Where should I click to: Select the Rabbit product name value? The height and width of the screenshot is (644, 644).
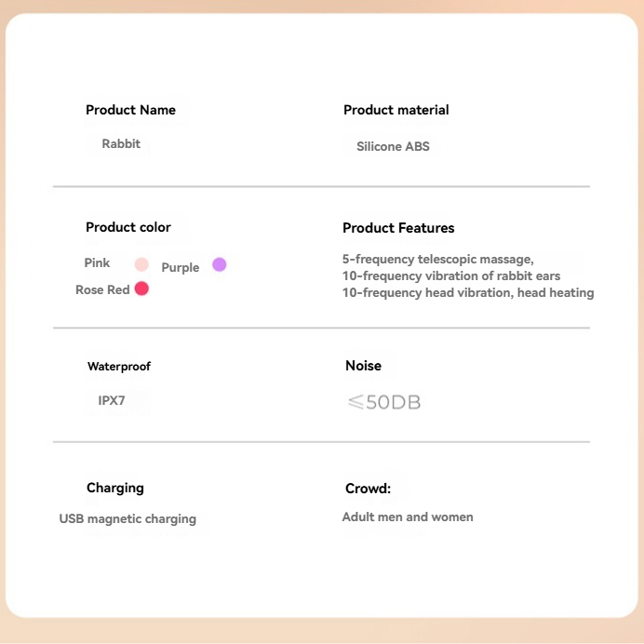(121, 143)
